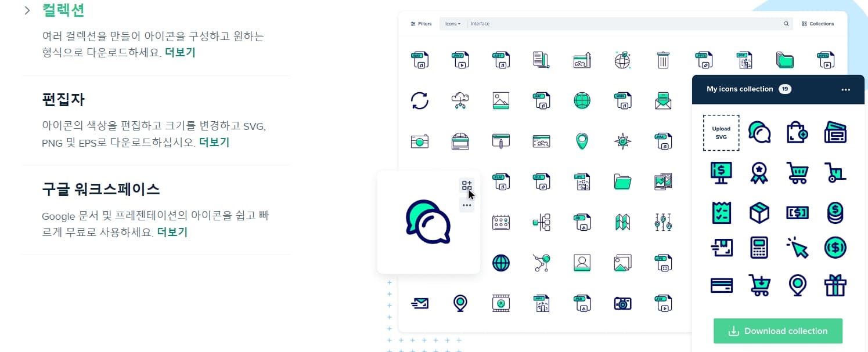This screenshot has height=352, width=868.
Task: Select the cloud network icon
Action: point(460,100)
